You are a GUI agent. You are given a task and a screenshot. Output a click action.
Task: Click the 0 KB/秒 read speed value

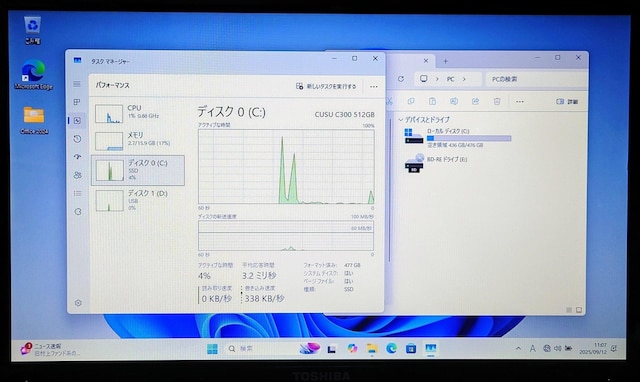click(217, 299)
